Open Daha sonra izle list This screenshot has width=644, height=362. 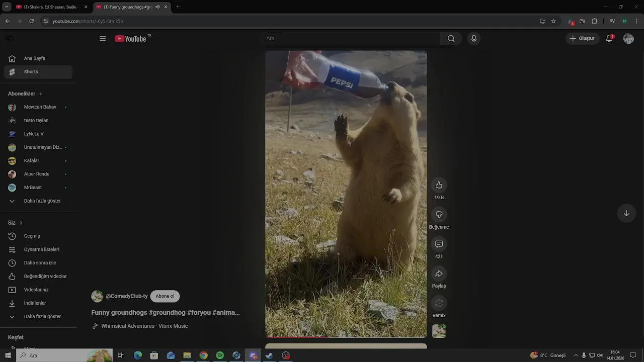coord(38,263)
